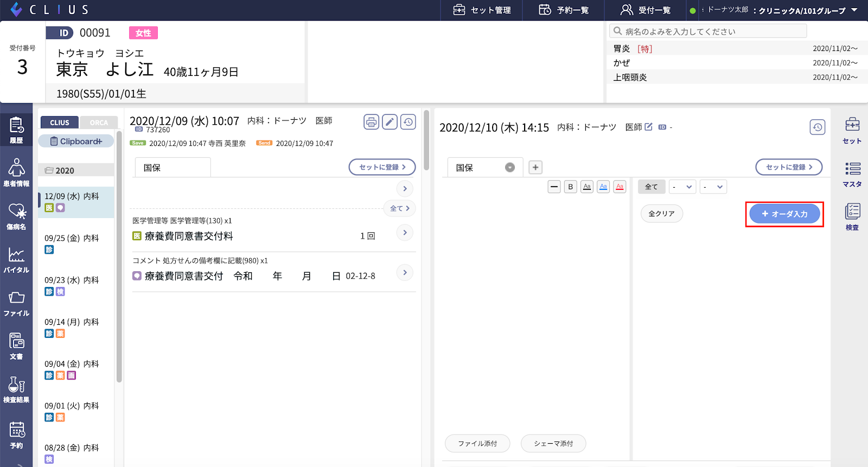Select 09/23 (水) 内科 visit
The image size is (868, 467).
(76, 286)
